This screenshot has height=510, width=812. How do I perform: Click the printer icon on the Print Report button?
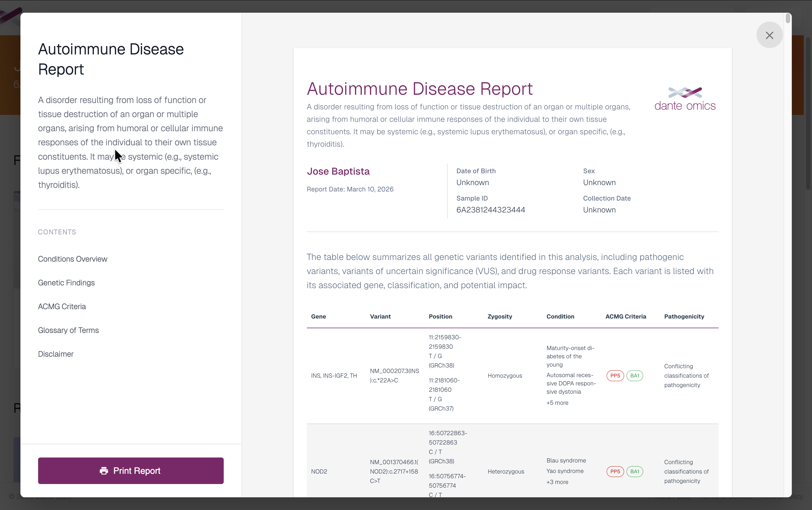[104, 471]
